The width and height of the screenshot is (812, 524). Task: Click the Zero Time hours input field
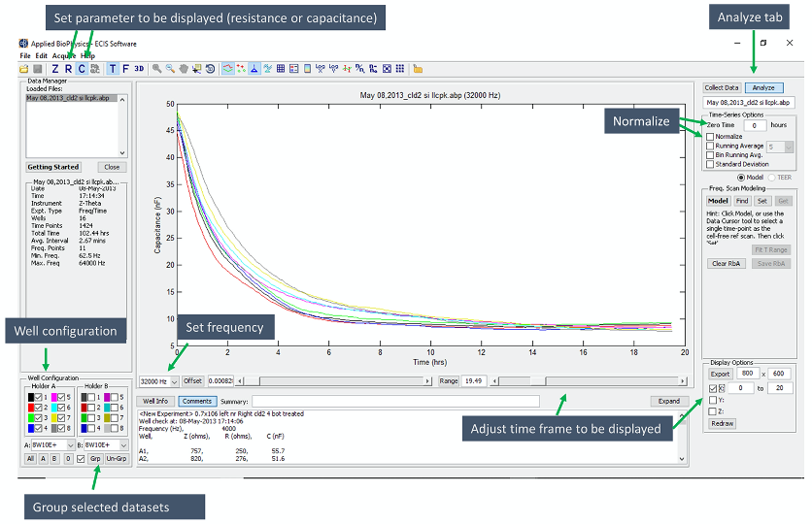755,125
